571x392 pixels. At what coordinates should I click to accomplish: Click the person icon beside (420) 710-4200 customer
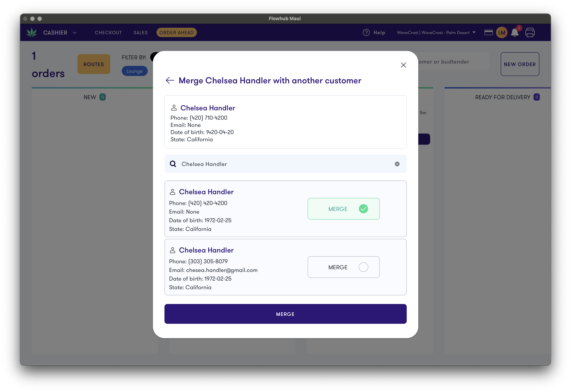tap(174, 108)
